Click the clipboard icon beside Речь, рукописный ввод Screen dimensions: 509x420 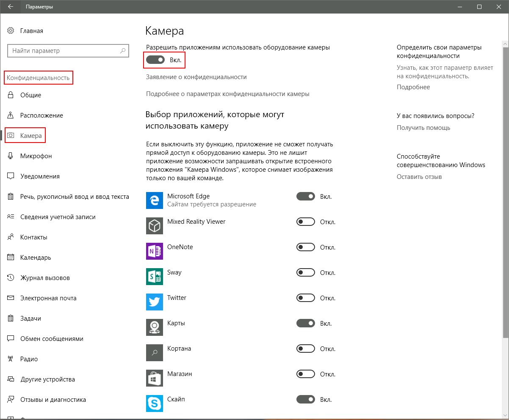click(x=11, y=197)
